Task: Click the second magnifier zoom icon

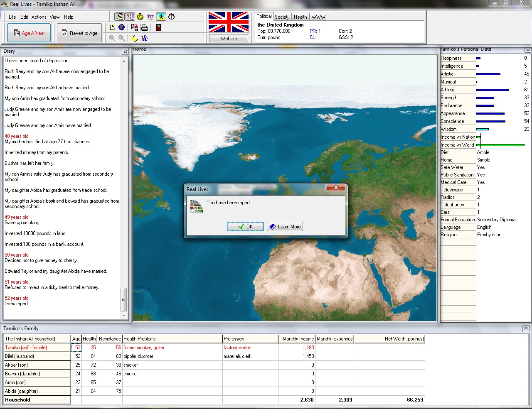Action: 121,38
